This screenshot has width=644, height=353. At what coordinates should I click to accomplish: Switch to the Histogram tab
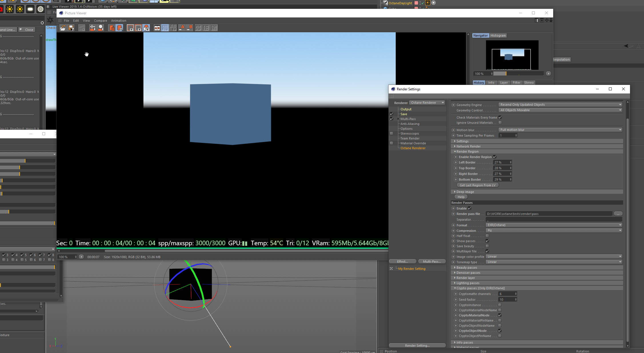[x=498, y=35]
